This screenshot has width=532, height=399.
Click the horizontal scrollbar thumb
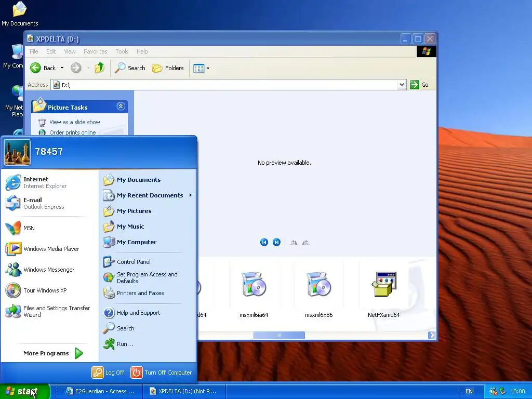pos(279,335)
